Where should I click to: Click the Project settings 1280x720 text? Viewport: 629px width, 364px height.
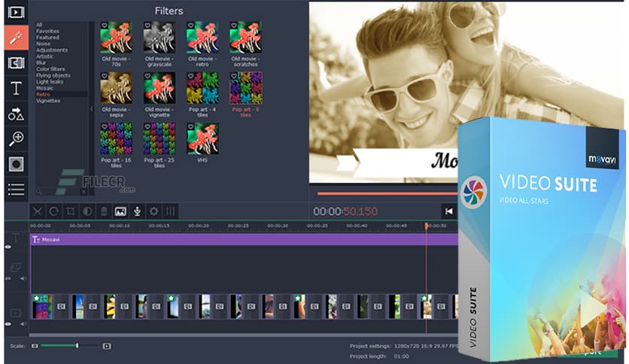click(x=403, y=346)
